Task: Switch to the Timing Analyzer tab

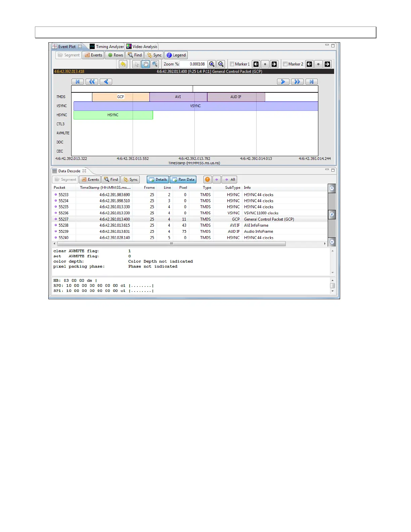Action: [x=107, y=47]
